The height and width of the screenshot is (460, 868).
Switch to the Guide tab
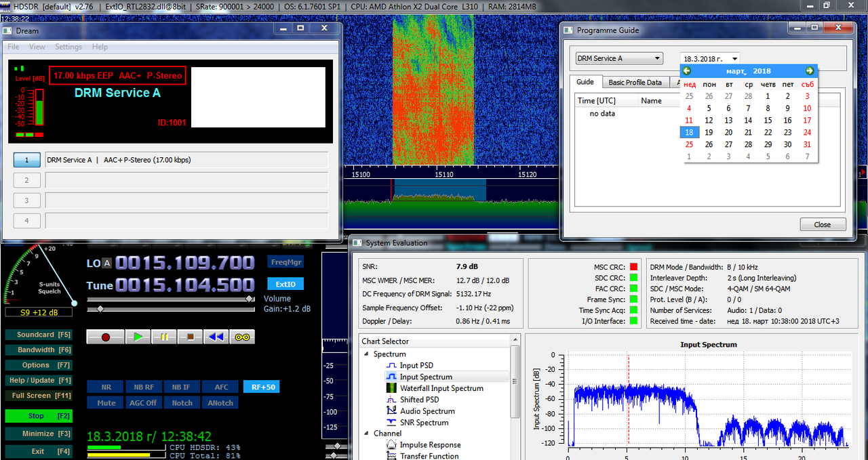coord(585,82)
